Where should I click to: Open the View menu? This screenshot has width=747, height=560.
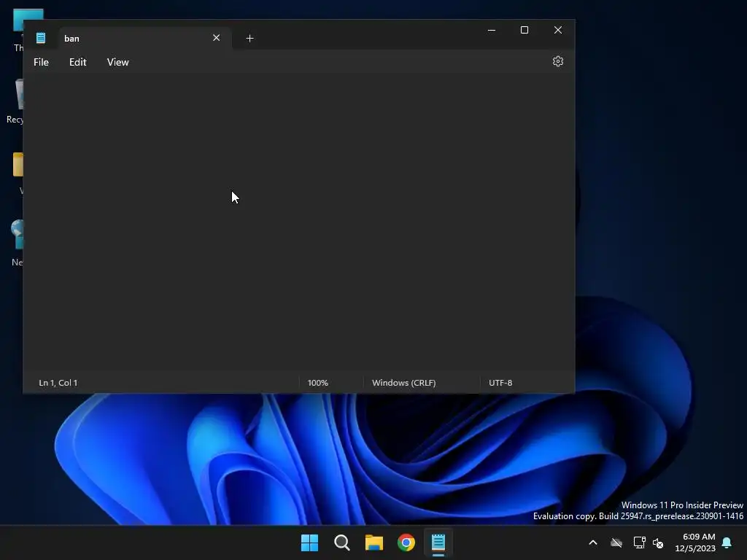click(x=117, y=62)
